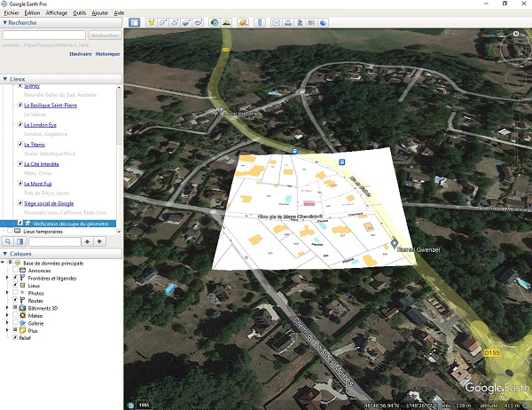Click the magnifier search icon in Lieux panel
The image size is (532, 410).
[8, 241]
